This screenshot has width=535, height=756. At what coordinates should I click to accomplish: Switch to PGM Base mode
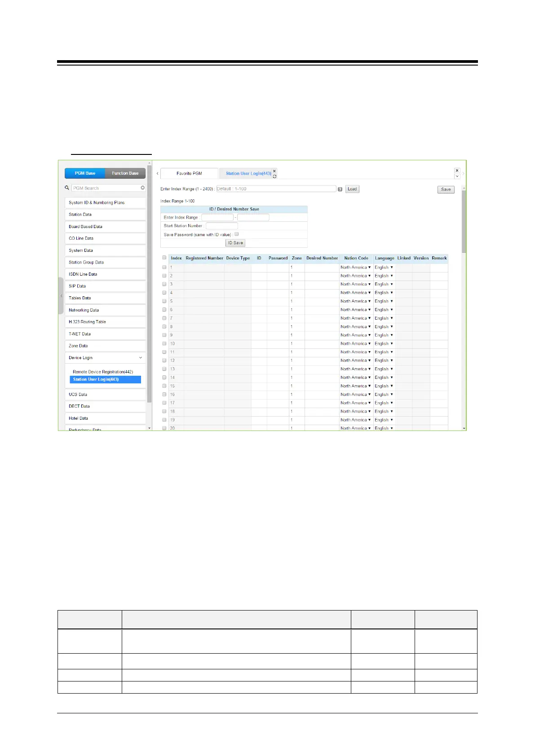(85, 173)
